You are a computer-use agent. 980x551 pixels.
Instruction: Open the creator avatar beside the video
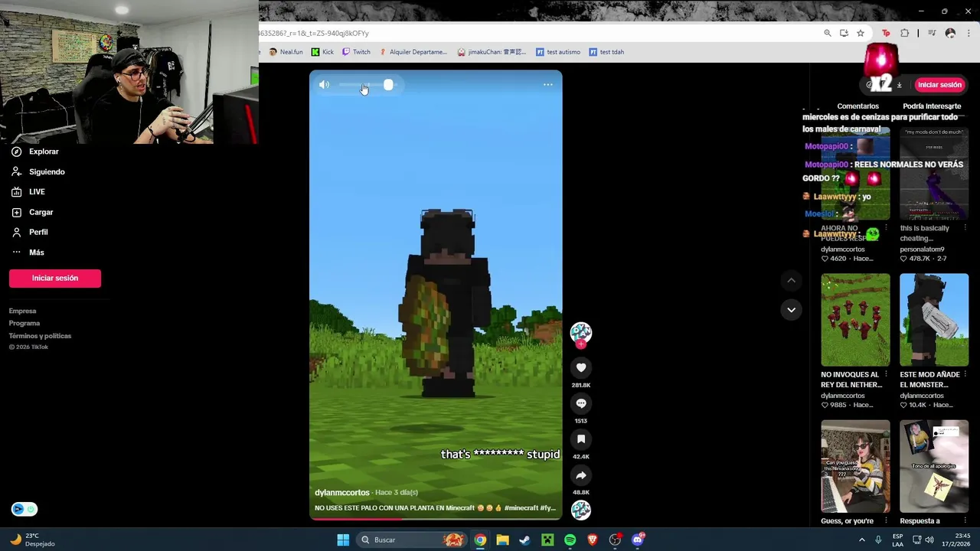tap(581, 333)
